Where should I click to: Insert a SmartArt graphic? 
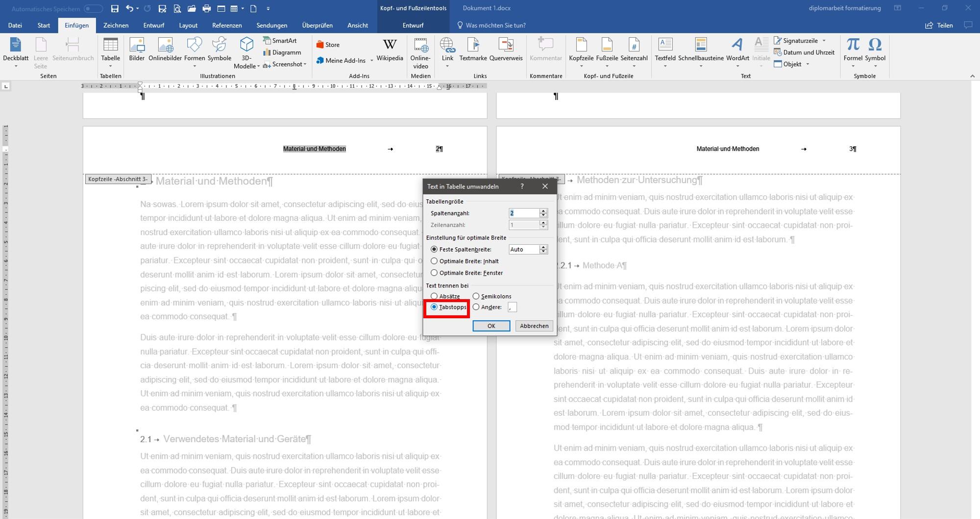(x=280, y=41)
